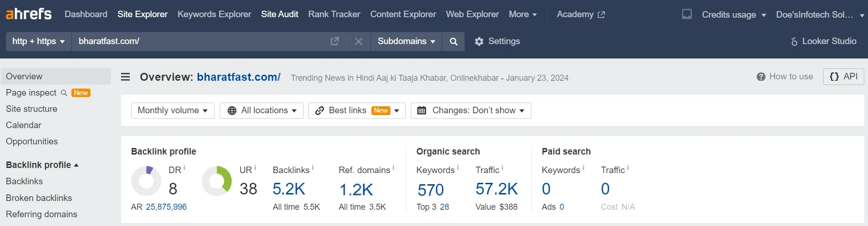Click the API button

tap(843, 77)
